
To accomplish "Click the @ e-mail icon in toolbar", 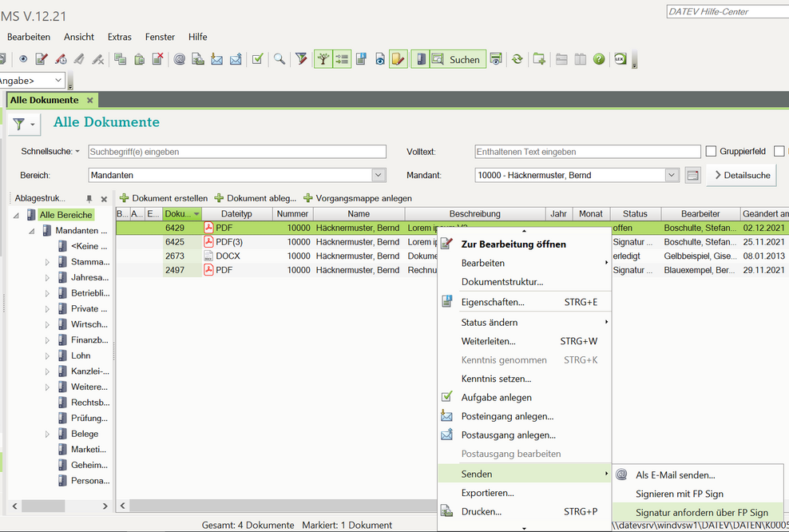I will (x=179, y=59).
